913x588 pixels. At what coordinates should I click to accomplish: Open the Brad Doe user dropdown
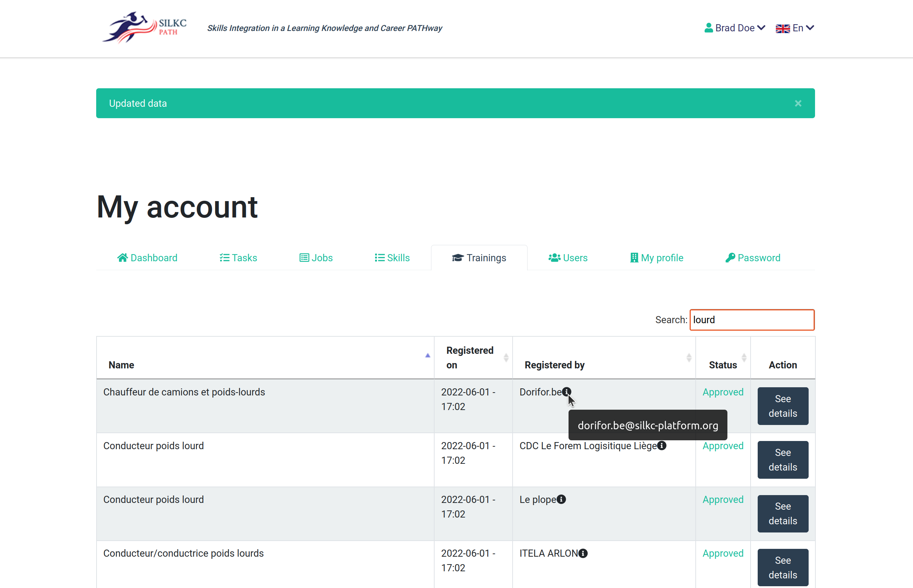pyautogui.click(x=735, y=28)
